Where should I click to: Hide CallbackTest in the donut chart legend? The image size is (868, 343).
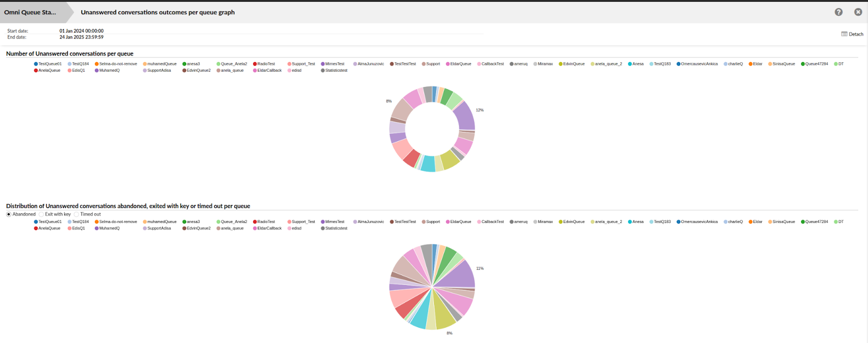coord(490,64)
